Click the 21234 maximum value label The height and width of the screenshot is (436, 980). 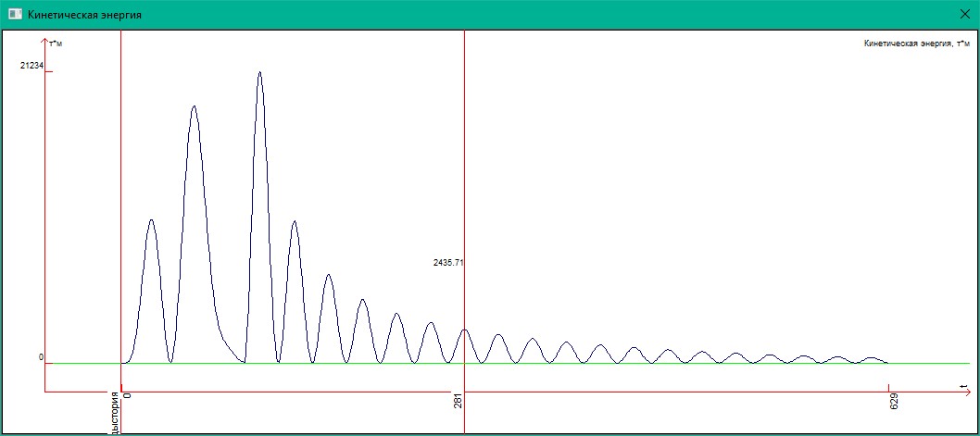click(31, 65)
